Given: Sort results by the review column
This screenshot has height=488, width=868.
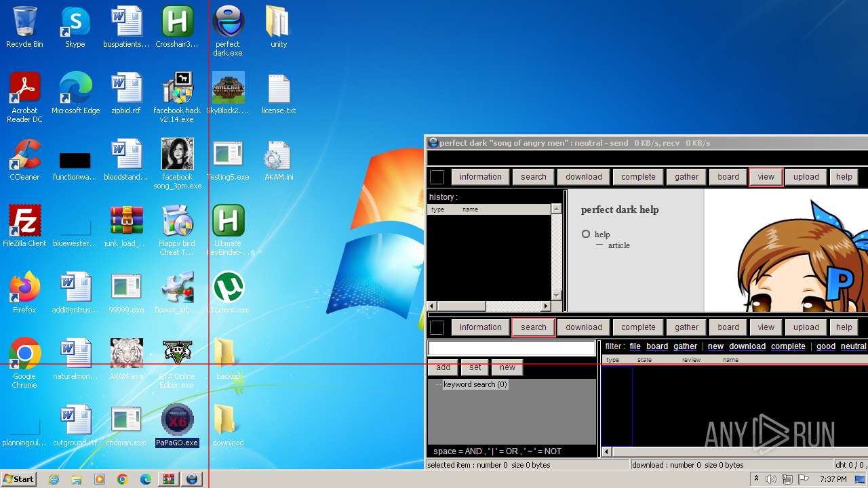Looking at the screenshot, I should coord(691,360).
